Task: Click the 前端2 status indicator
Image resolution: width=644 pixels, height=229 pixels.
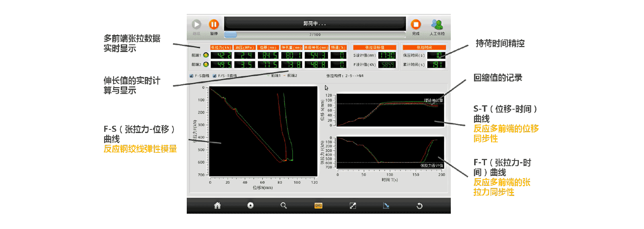Action: [206, 65]
